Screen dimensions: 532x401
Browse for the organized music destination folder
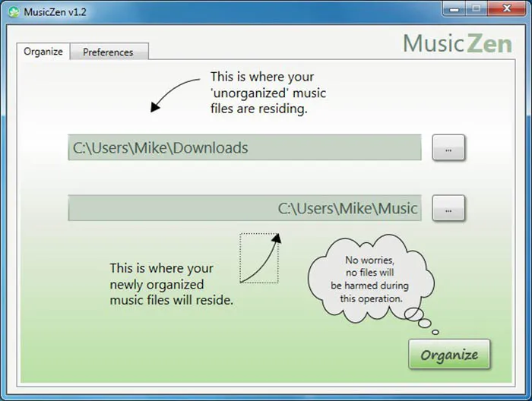[x=448, y=208]
